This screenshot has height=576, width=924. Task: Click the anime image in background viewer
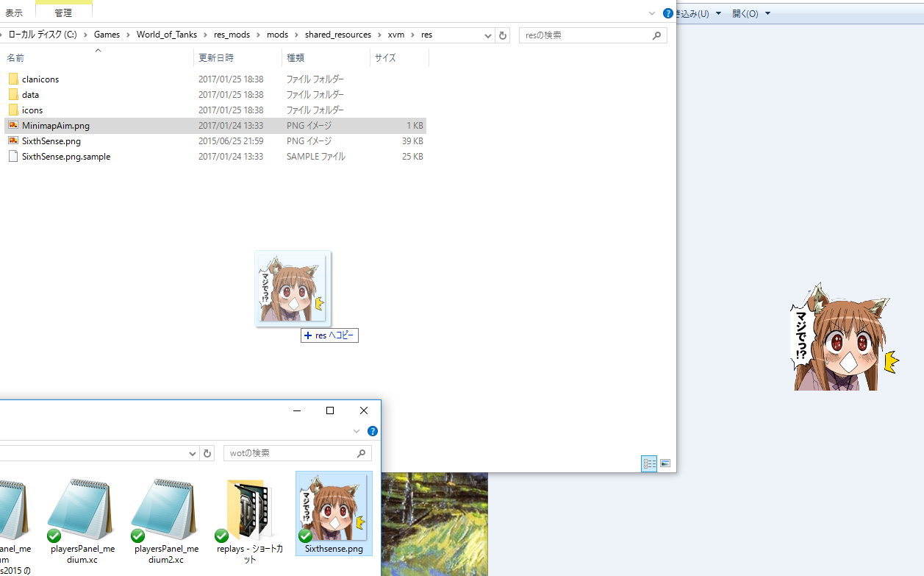pos(843,336)
